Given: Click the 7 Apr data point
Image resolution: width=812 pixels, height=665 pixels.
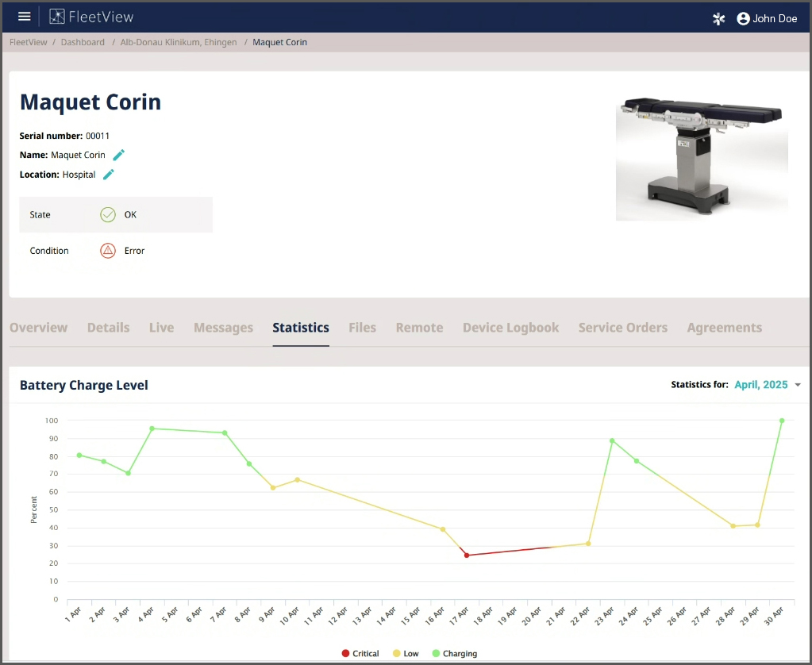Looking at the screenshot, I should 225,433.
